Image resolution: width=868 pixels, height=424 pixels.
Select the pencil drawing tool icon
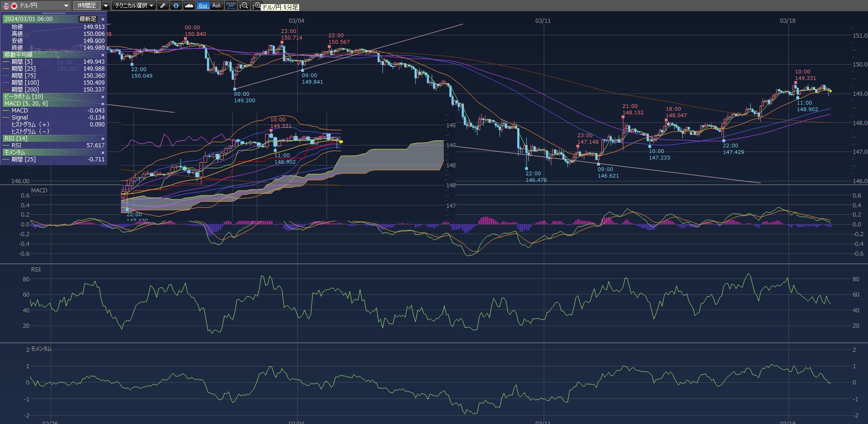(162, 6)
